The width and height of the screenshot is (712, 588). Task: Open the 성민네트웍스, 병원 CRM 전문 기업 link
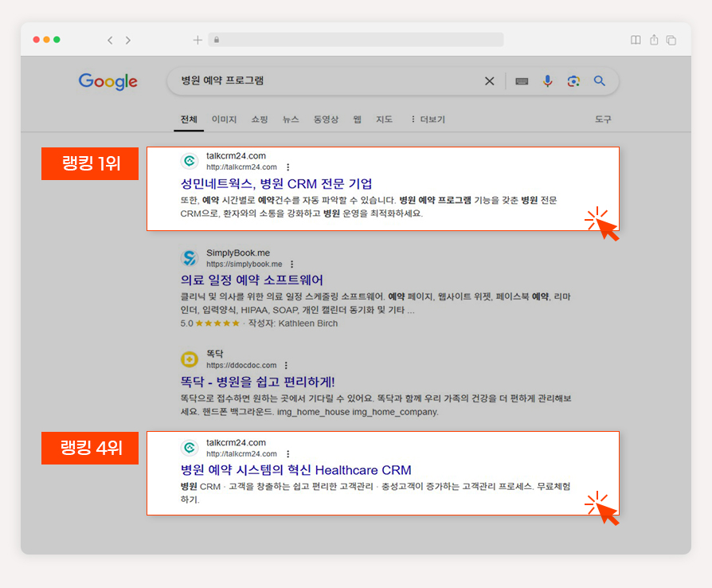tap(276, 184)
